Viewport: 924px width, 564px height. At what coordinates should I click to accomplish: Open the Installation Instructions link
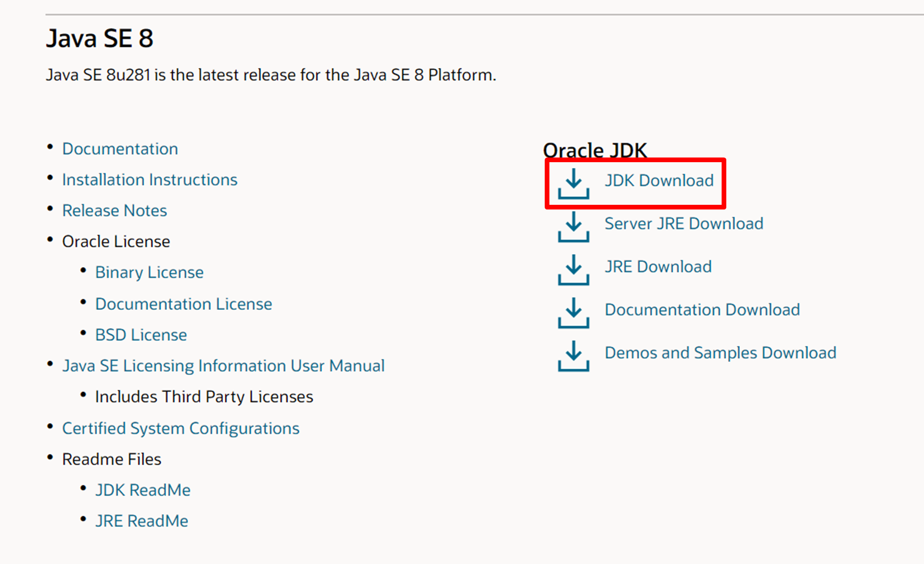click(150, 180)
